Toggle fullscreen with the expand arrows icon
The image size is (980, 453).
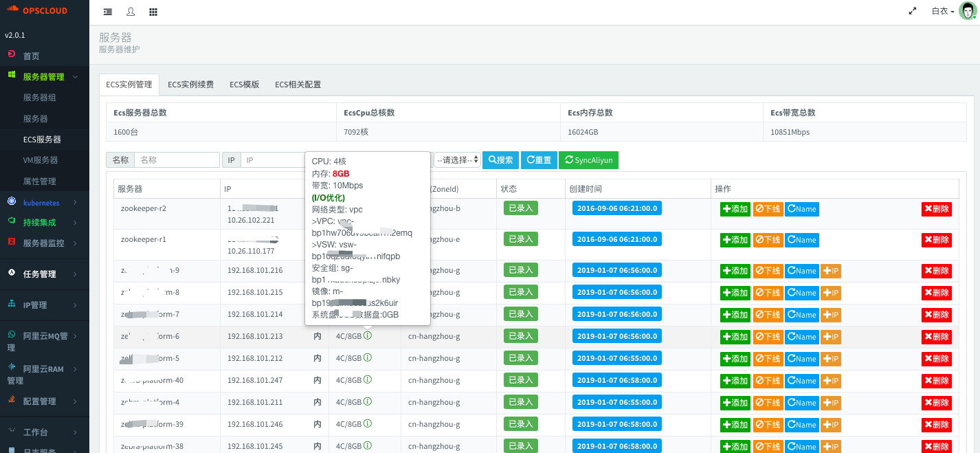click(913, 12)
